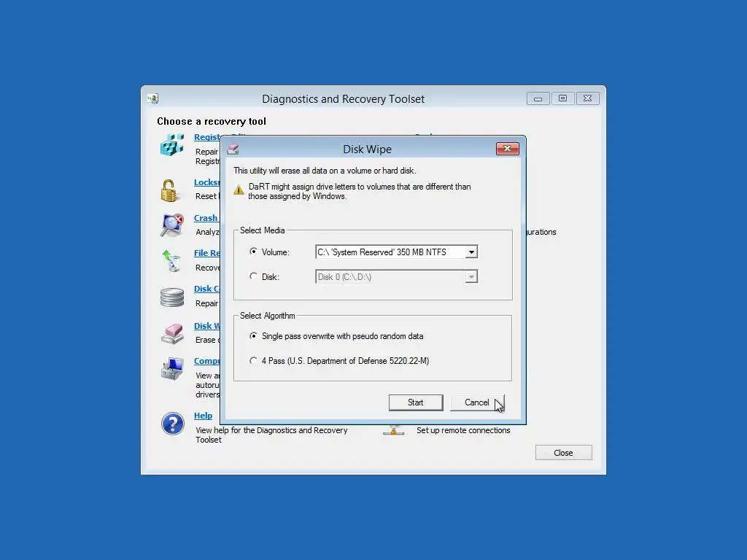Open the Help link
This screenshot has width=747, height=560.
(x=203, y=416)
